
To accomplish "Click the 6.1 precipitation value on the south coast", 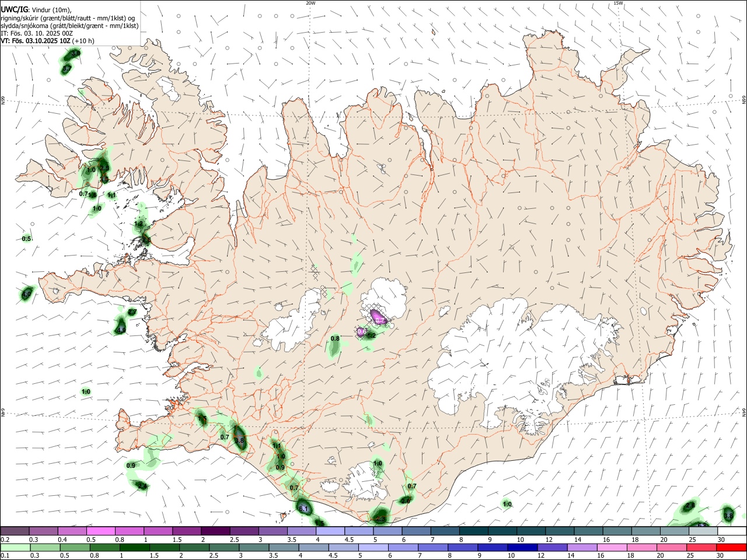I will point(303,509).
